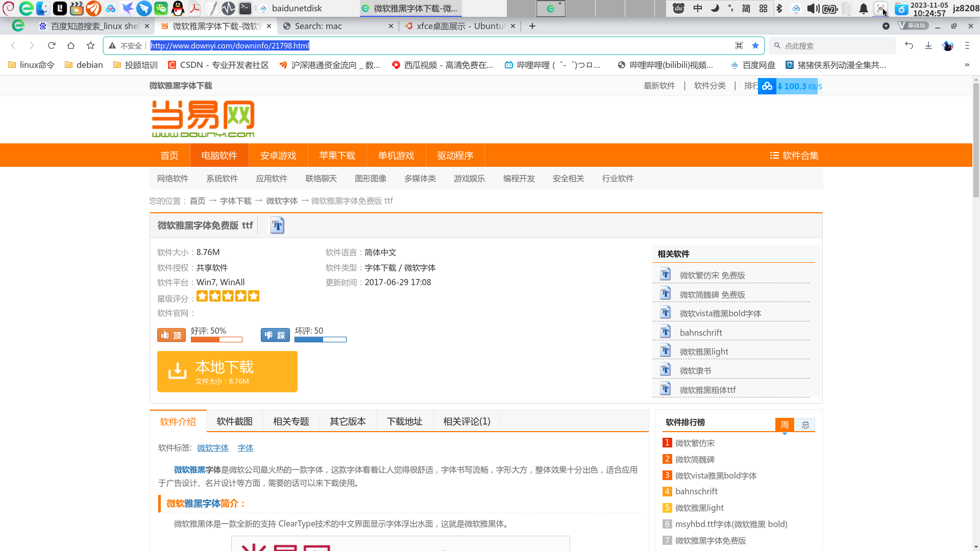Click the 好评 orange rating bar
The image size is (980, 551).
tap(216, 339)
